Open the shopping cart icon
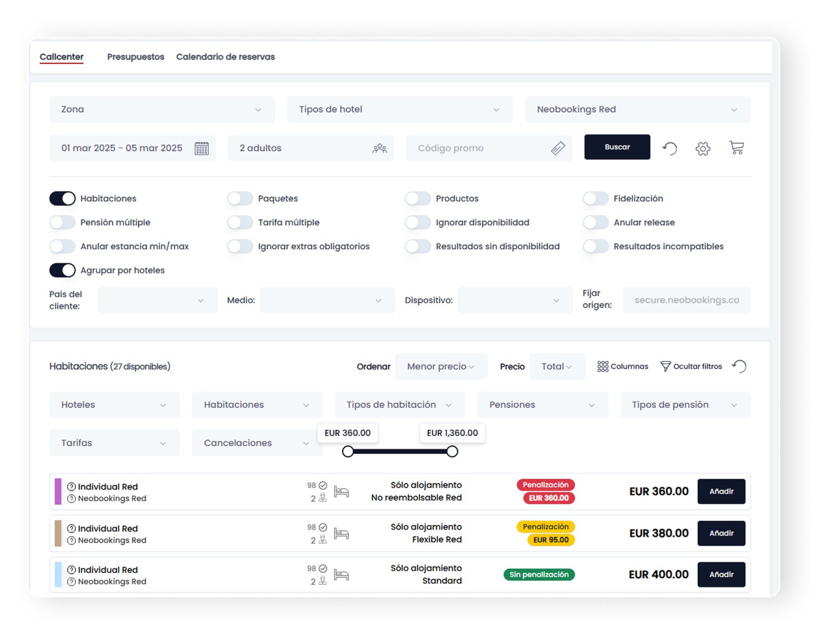820x644 pixels. click(736, 148)
